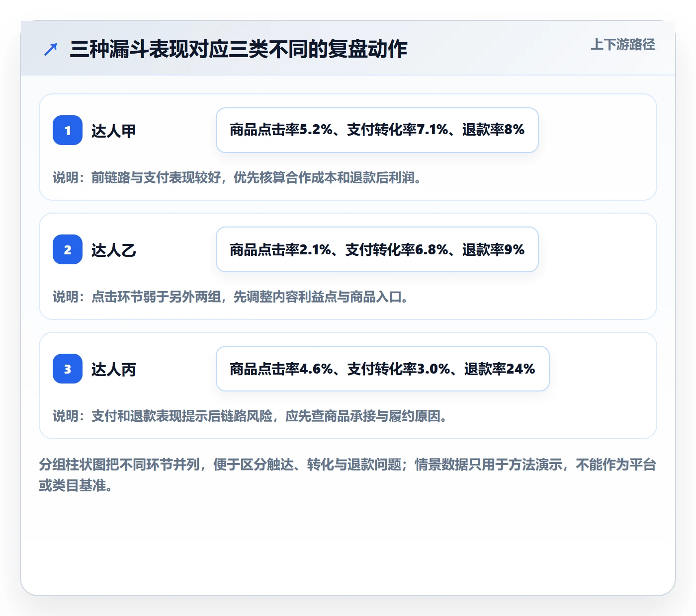Click the metrics box with 商品点击率4.6%
Screen dimensions: 696x616
383,369
